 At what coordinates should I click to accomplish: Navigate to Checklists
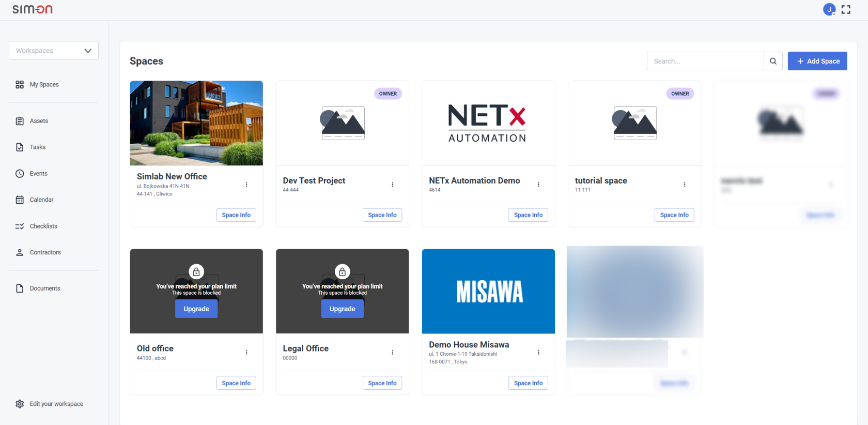[x=43, y=226]
